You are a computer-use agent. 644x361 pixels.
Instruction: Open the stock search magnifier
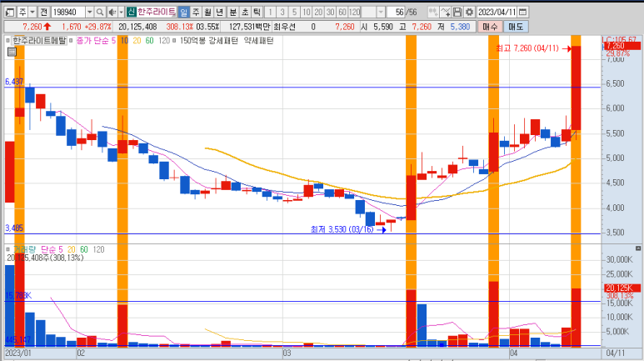click(x=99, y=12)
